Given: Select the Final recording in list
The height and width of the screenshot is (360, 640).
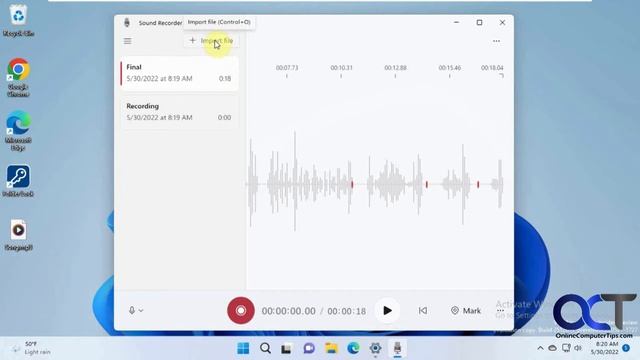Looking at the screenshot, I should tap(179, 73).
